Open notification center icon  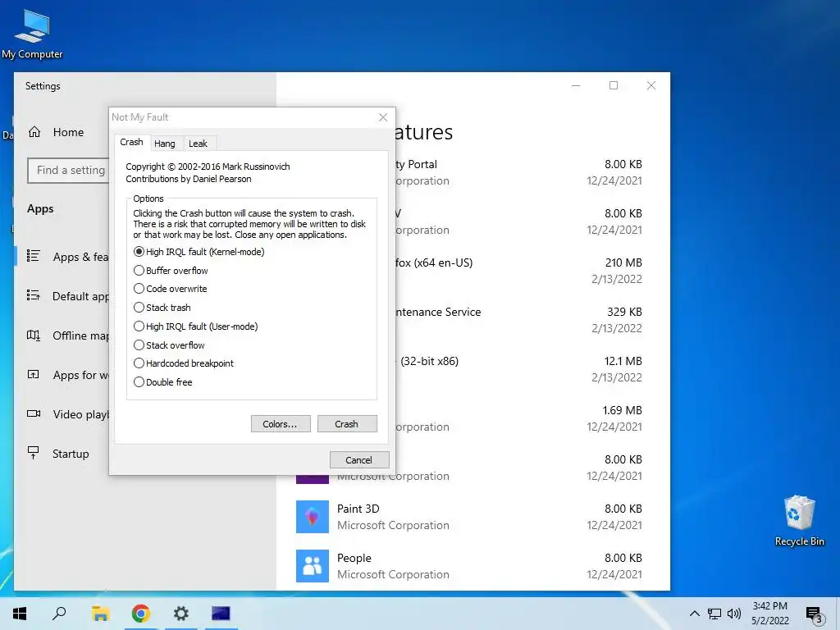click(814, 614)
